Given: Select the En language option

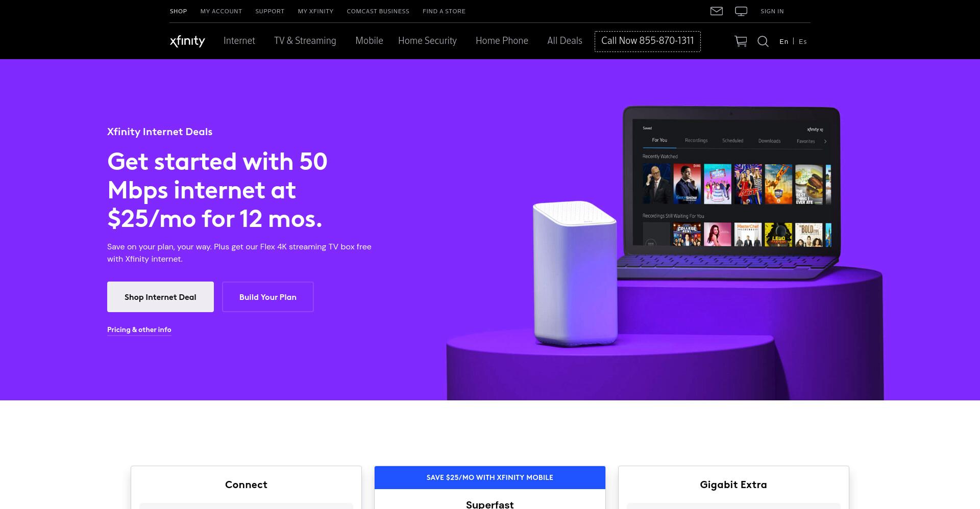Looking at the screenshot, I should 783,41.
